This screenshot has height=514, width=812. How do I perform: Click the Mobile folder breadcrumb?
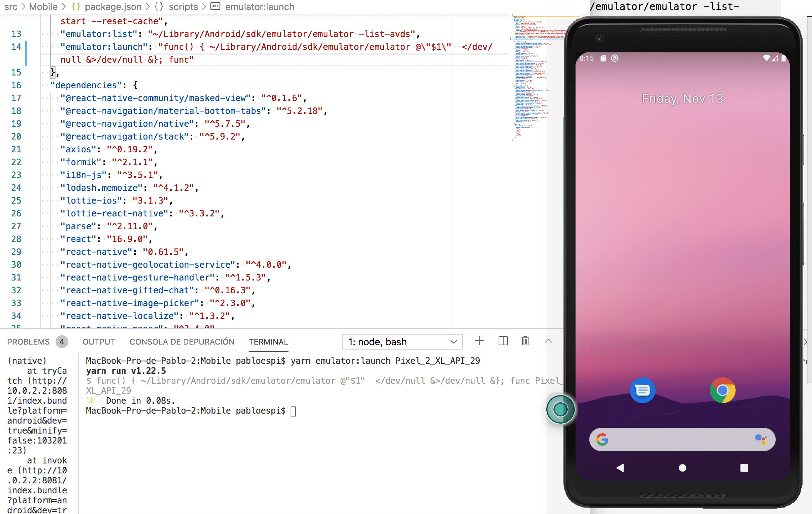click(x=43, y=7)
